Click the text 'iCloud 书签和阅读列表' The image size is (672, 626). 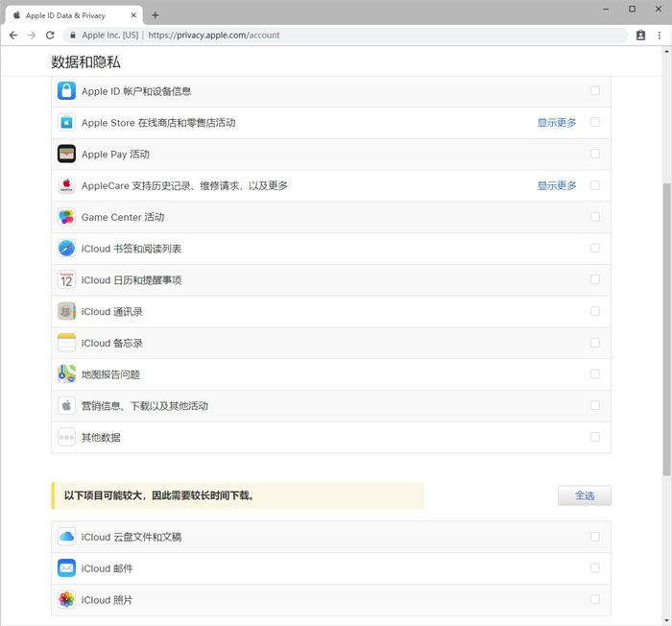132,249
